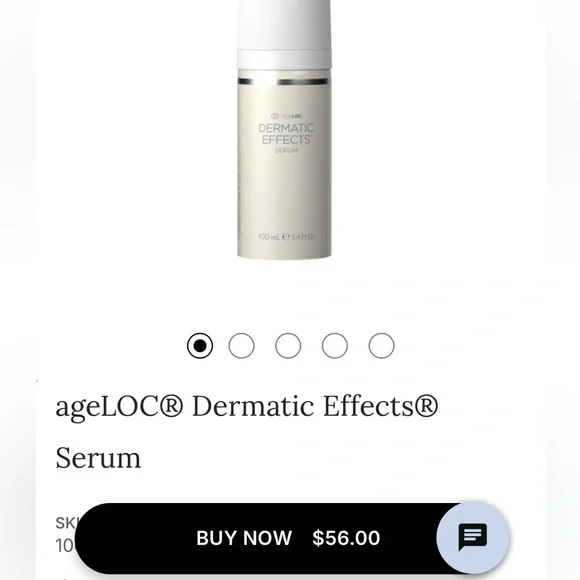Click the BUY NOW button

tap(244, 538)
